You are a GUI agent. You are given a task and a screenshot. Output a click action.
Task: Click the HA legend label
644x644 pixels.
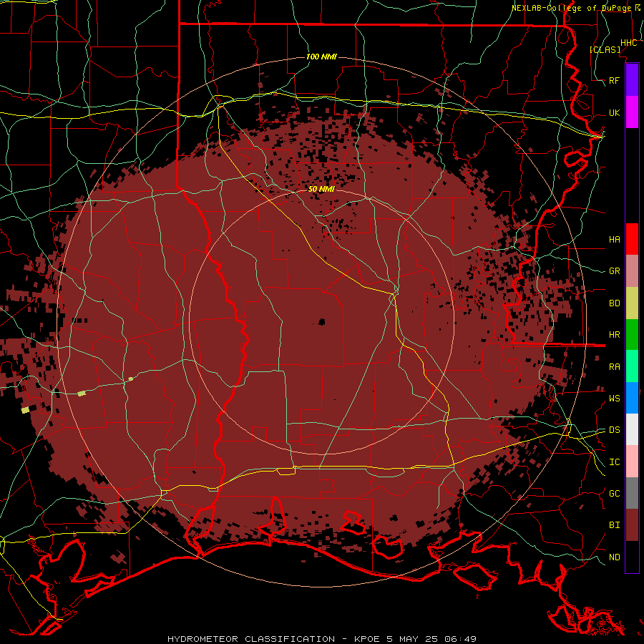pos(614,240)
